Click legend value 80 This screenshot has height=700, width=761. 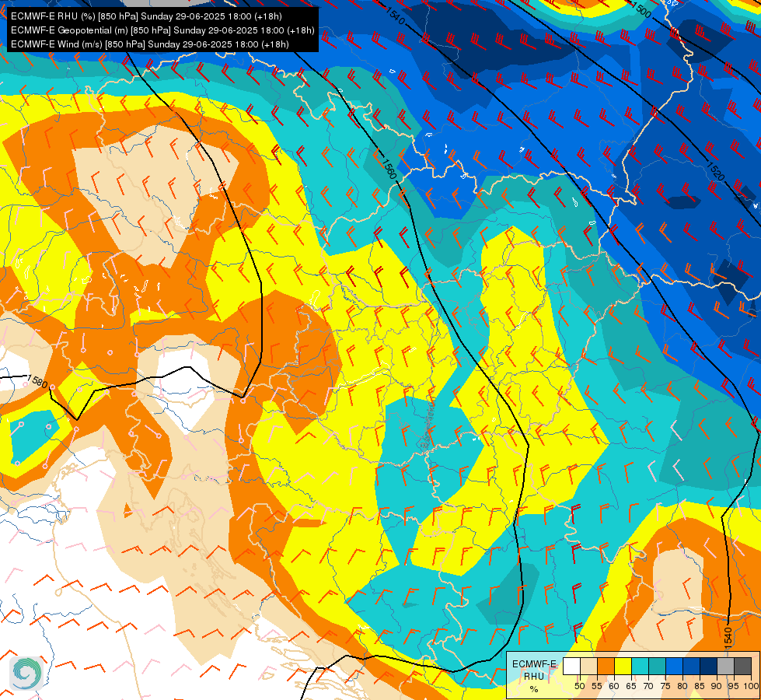tap(682, 686)
